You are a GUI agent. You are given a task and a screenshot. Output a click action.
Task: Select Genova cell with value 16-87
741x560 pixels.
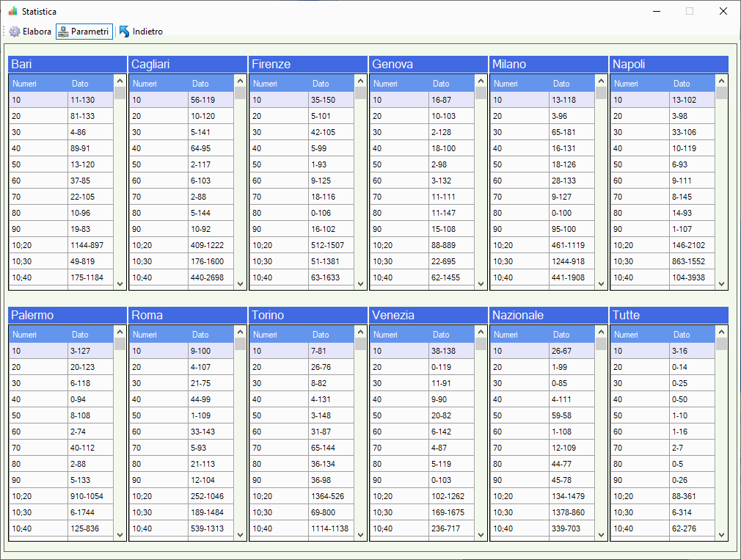point(452,100)
